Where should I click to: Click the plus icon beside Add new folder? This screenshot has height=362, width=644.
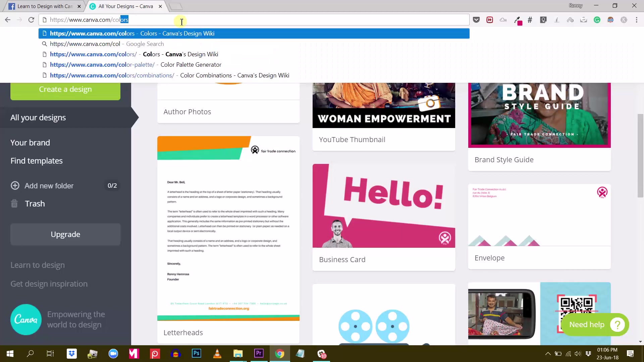tap(15, 185)
